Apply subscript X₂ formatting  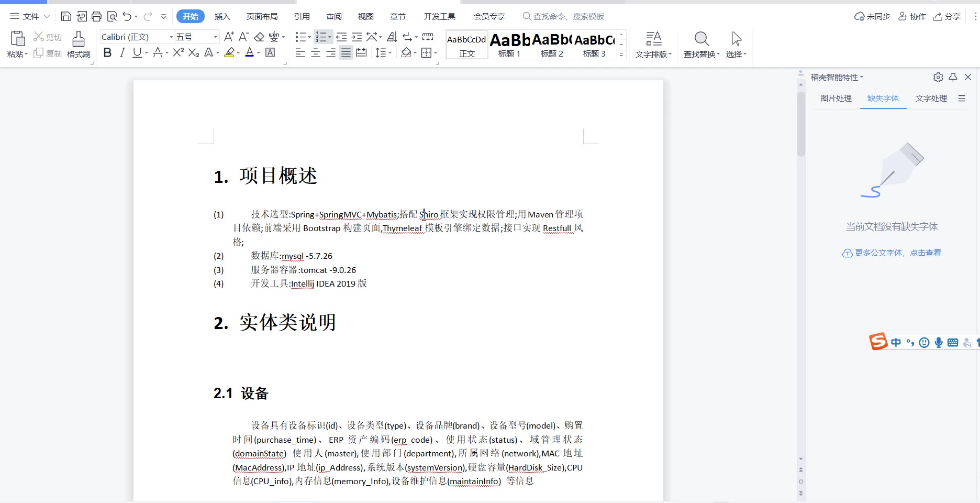[194, 52]
